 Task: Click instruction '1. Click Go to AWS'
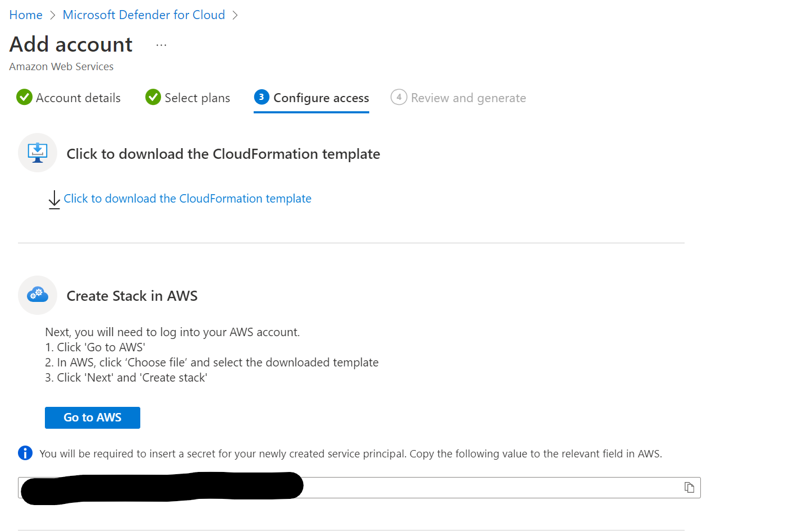[x=95, y=347]
